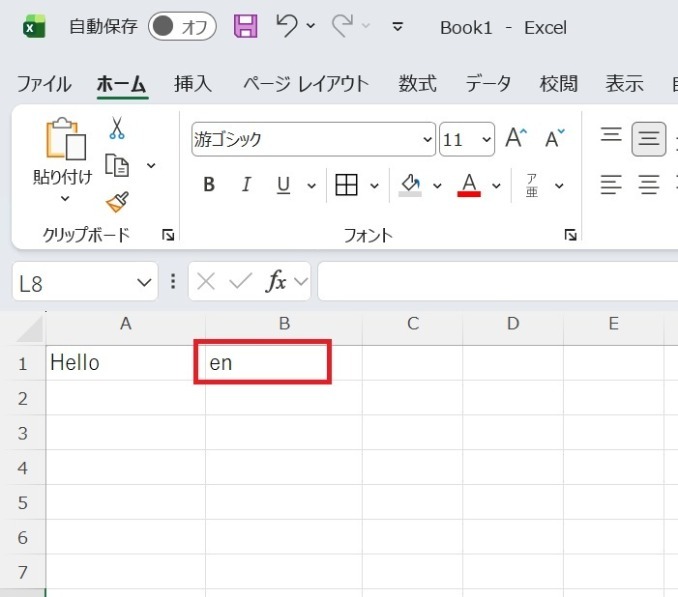Switch to the ホーム (Home) tab

click(x=122, y=83)
